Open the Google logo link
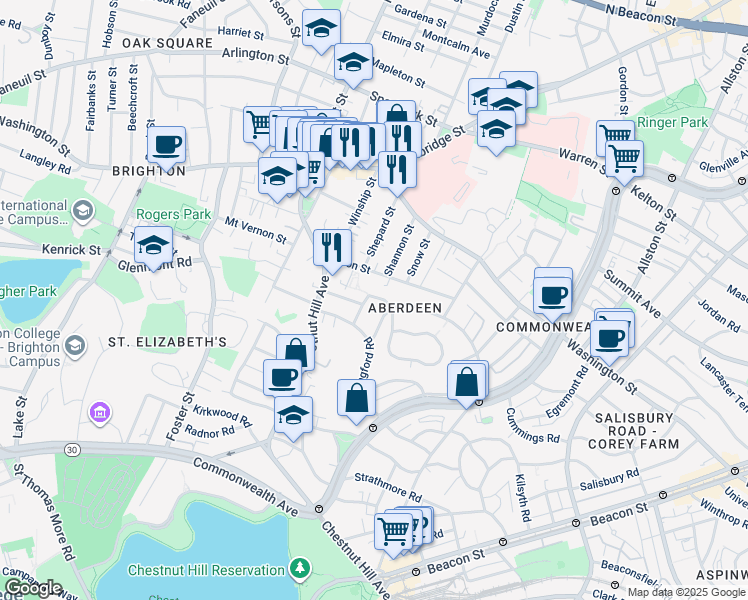748x600 pixels. click(32, 588)
